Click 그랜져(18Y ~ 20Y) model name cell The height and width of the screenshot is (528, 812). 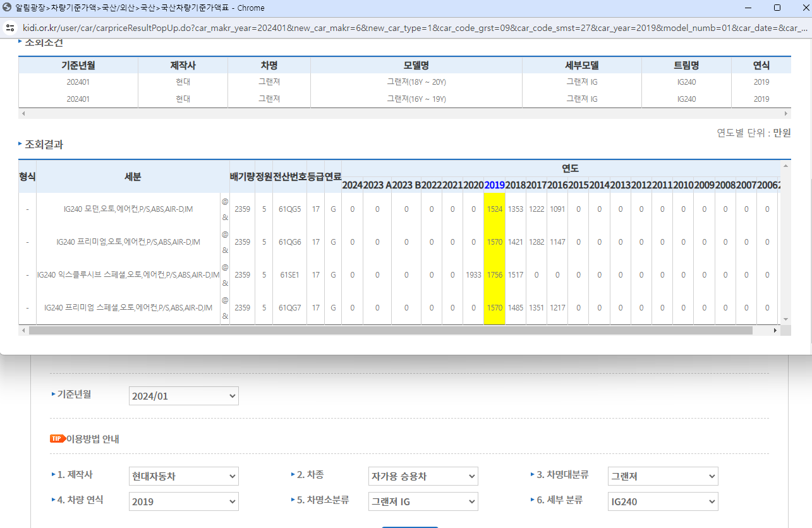pos(416,82)
